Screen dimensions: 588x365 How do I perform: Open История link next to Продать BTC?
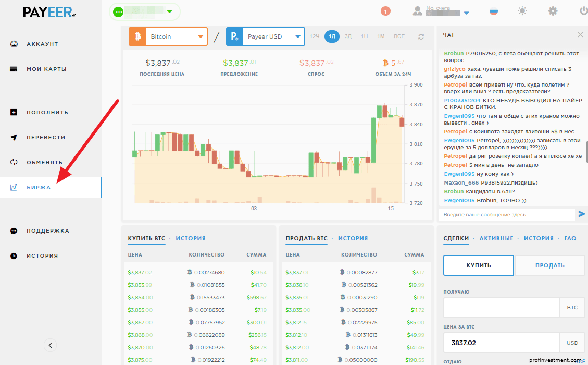(353, 238)
